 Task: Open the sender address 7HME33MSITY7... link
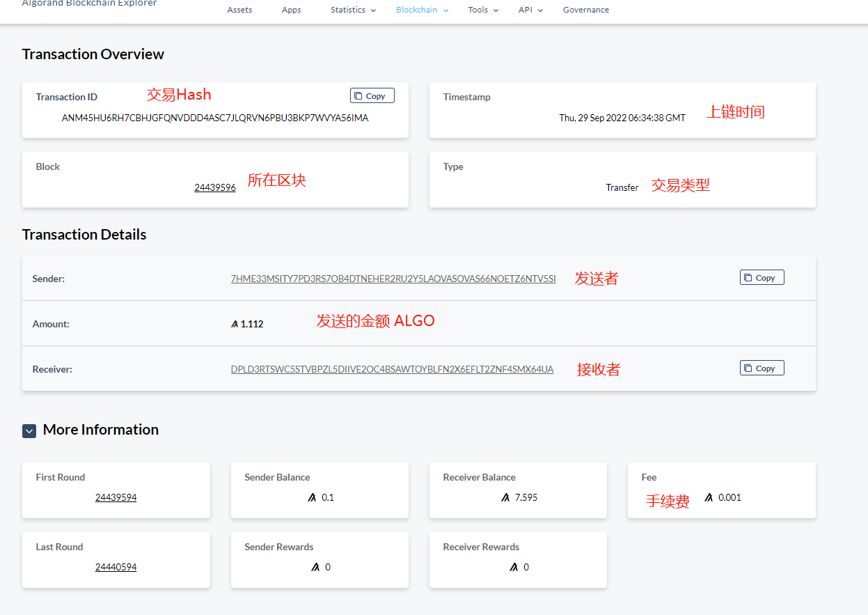(393, 279)
